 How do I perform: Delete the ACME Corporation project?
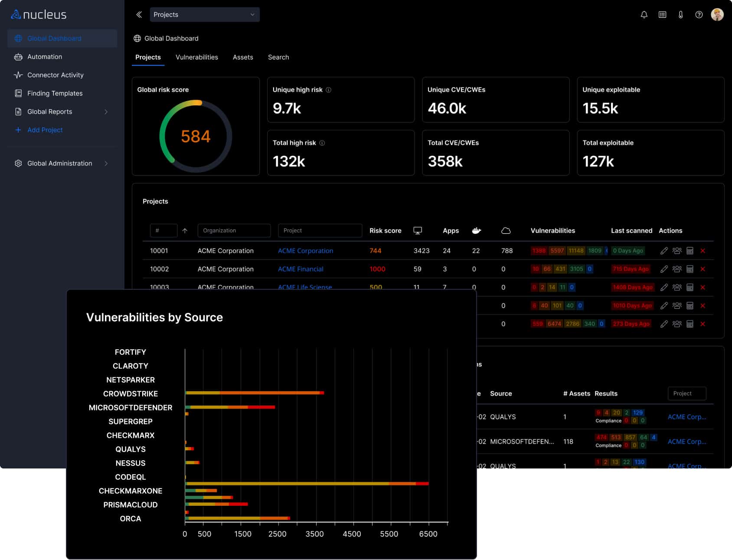click(x=703, y=251)
